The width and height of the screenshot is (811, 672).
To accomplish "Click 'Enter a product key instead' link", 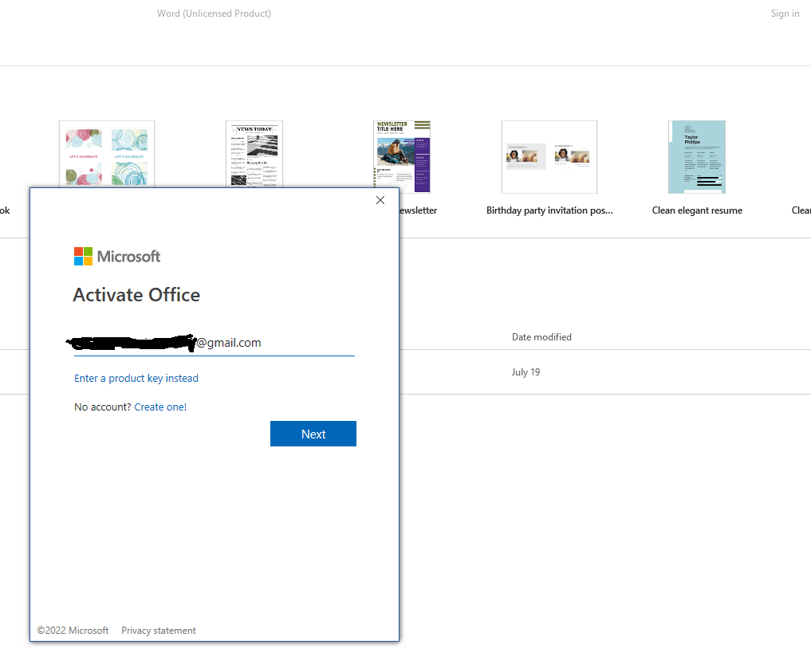I will click(136, 379).
